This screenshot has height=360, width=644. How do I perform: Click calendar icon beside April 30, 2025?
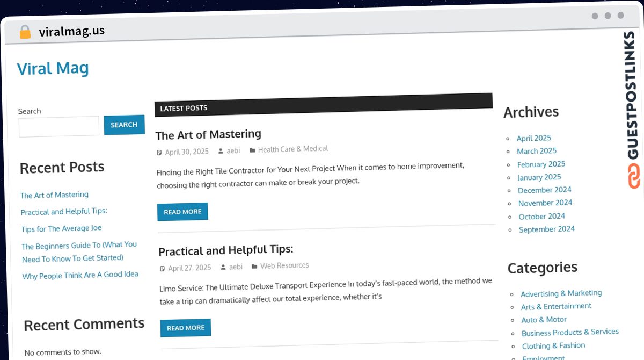159,153
